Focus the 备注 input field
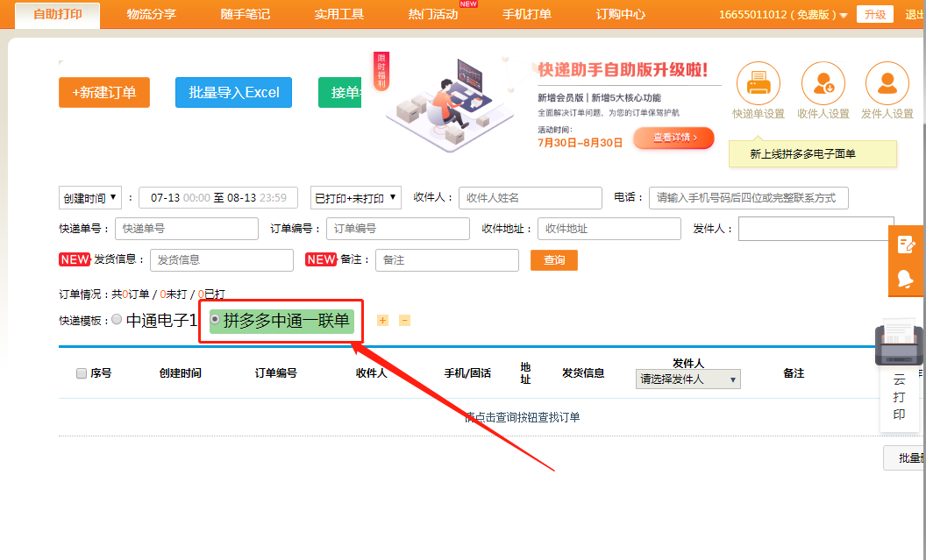 coord(447,260)
